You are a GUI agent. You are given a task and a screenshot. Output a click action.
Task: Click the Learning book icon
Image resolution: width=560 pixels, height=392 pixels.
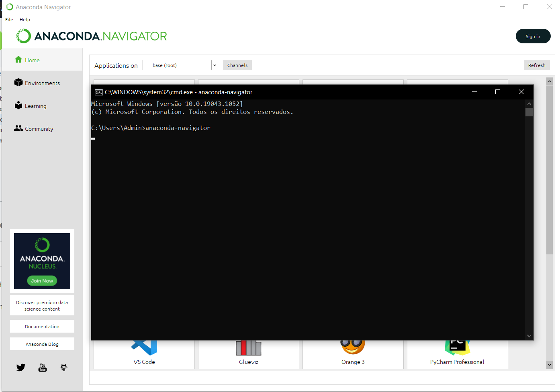pos(18,105)
